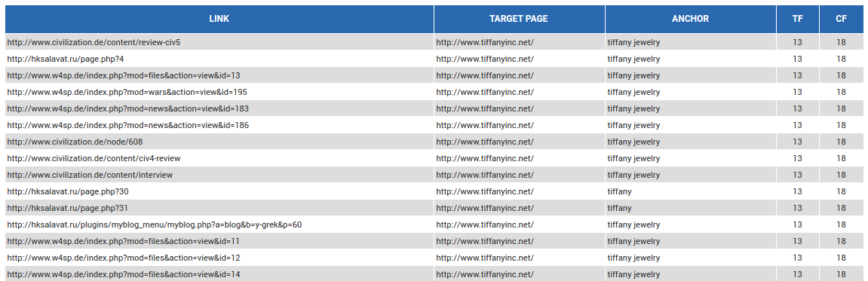
Task: Click the LINK column header
Action: [x=219, y=19]
